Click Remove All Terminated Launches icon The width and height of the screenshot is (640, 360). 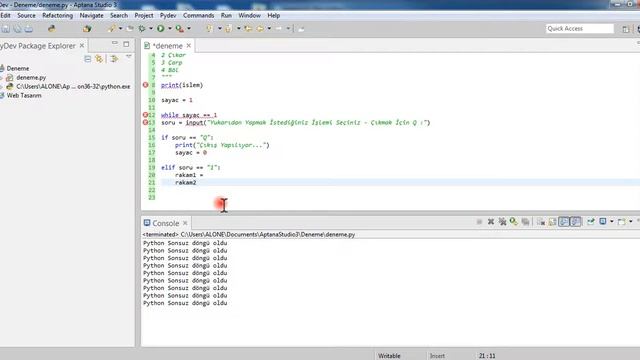point(502,222)
